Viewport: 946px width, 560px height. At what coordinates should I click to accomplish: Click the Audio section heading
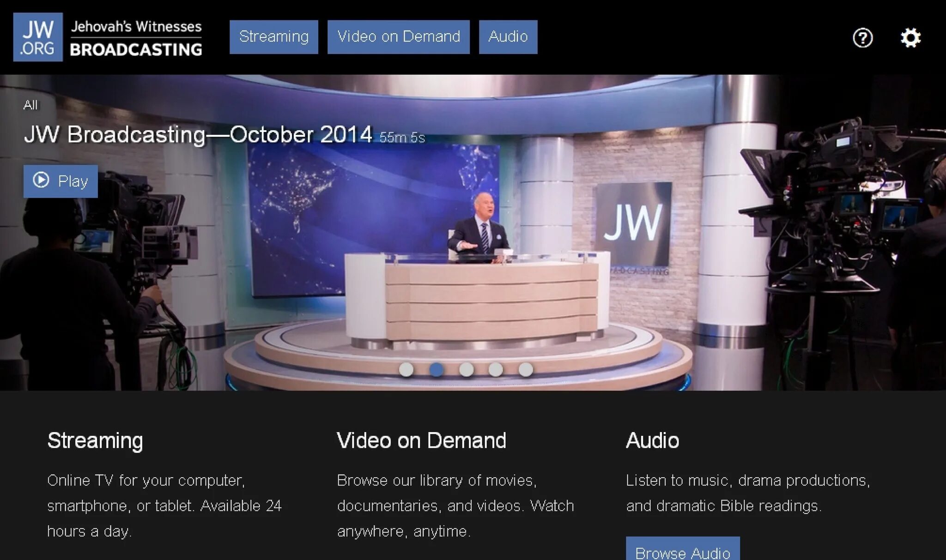652,440
